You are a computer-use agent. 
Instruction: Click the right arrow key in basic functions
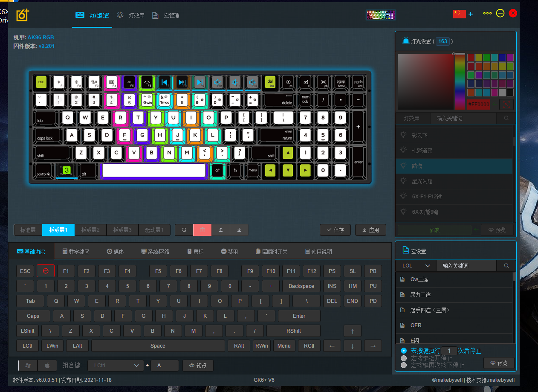tap(373, 346)
